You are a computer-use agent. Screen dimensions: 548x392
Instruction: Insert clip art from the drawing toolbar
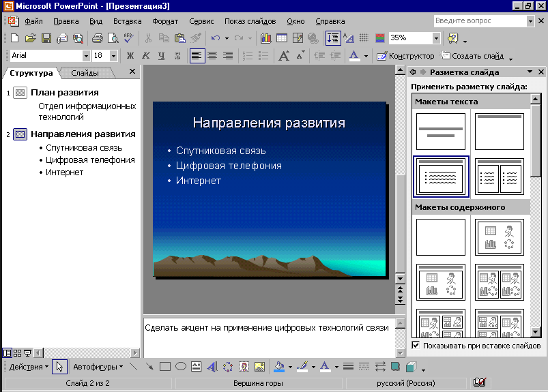(244, 367)
